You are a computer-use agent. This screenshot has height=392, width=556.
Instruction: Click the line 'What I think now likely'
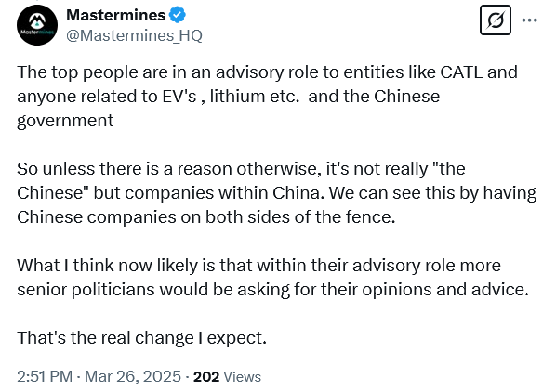tap(258, 266)
